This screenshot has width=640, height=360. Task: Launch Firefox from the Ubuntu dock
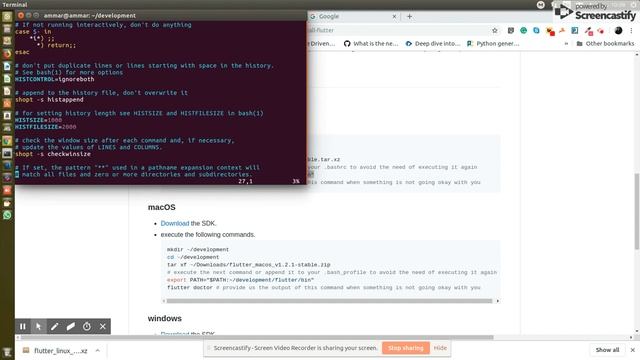pyautogui.click(x=7, y=53)
